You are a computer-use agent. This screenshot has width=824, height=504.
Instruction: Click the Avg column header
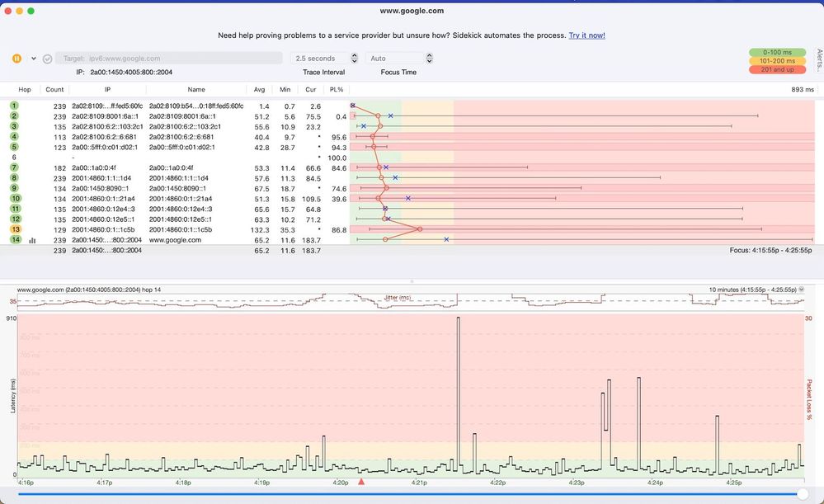tap(259, 89)
